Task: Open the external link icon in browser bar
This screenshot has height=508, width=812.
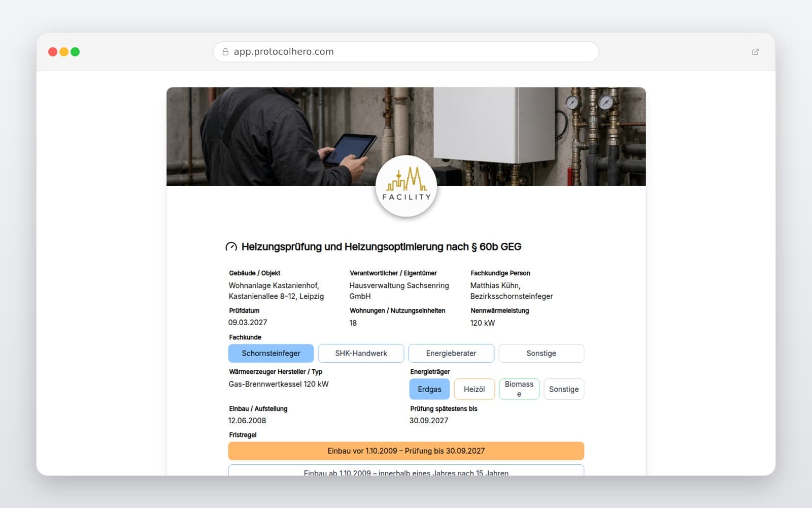Action: pyautogui.click(x=755, y=52)
